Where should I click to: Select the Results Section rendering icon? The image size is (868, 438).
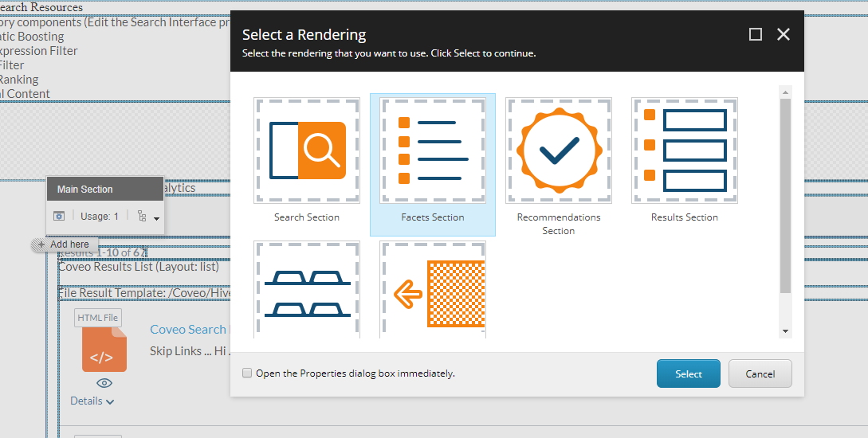[684, 151]
